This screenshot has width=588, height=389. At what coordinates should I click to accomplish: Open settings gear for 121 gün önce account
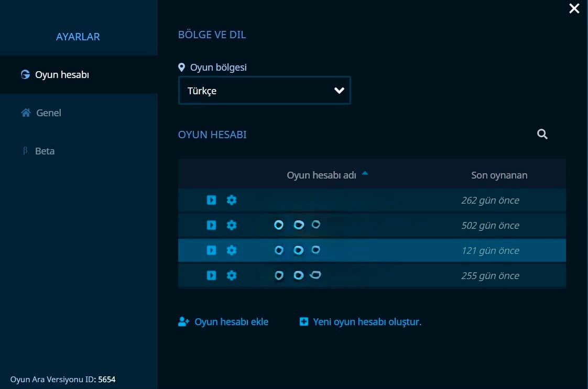click(232, 250)
